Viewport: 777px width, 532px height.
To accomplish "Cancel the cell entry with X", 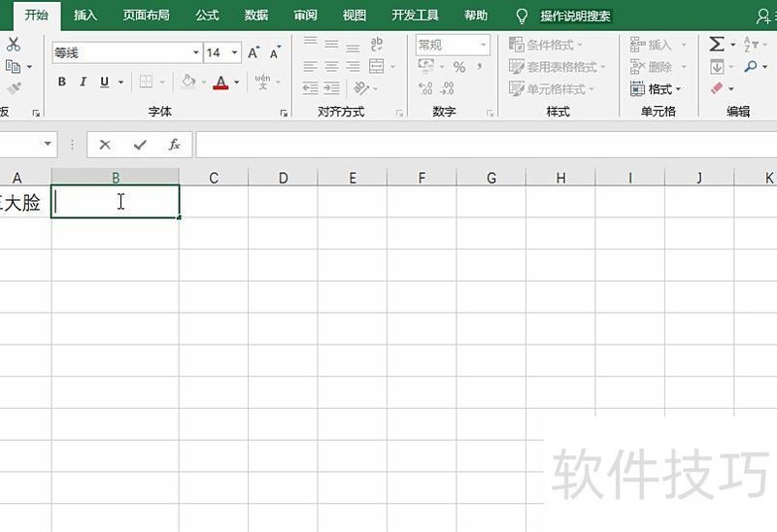I will pyautogui.click(x=105, y=145).
